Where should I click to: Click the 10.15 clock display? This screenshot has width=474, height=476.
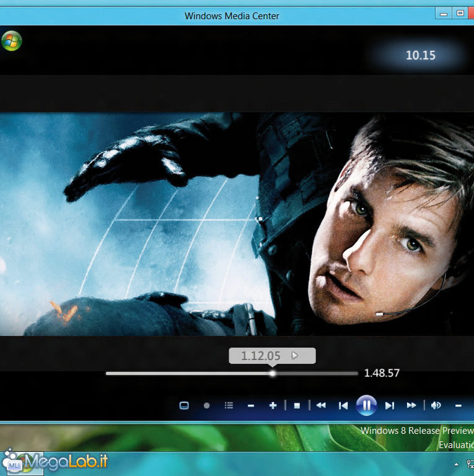421,55
